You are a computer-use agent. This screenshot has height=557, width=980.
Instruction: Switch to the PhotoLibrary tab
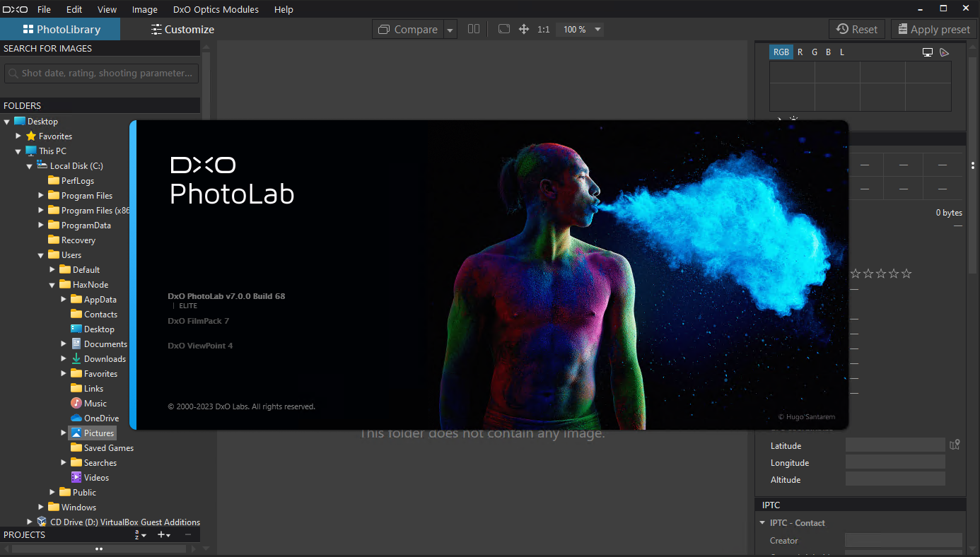[x=61, y=29]
